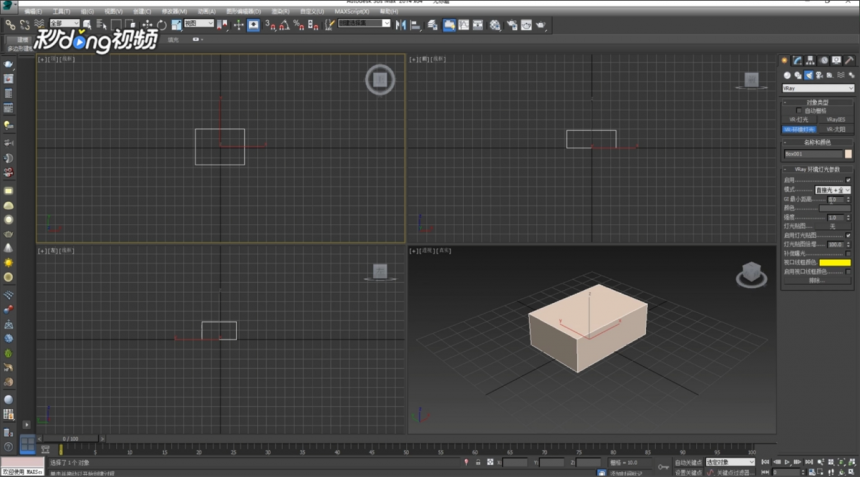Open the Views menu

pyautogui.click(x=114, y=11)
